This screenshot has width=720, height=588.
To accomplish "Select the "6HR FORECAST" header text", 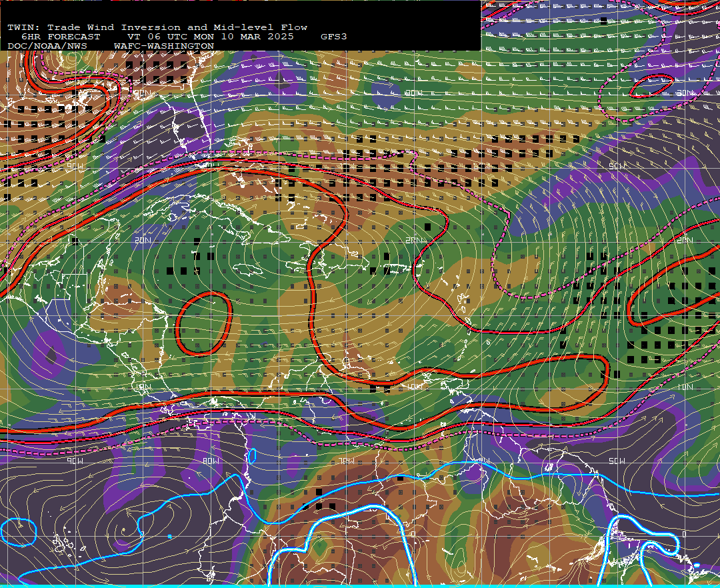I will (61, 37).
